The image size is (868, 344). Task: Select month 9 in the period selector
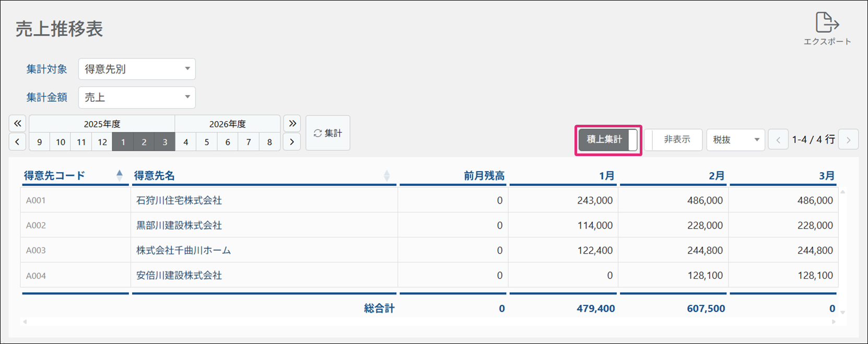pyautogui.click(x=40, y=142)
